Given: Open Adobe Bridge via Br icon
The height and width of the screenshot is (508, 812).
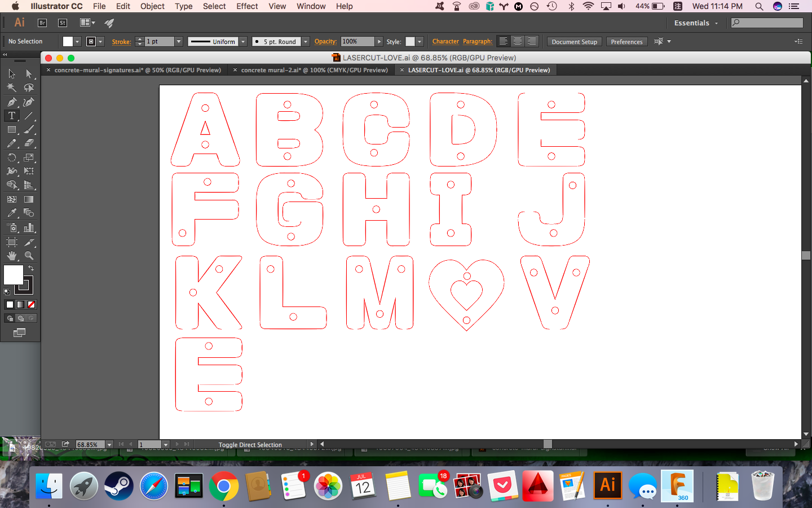Looking at the screenshot, I should click(x=42, y=23).
